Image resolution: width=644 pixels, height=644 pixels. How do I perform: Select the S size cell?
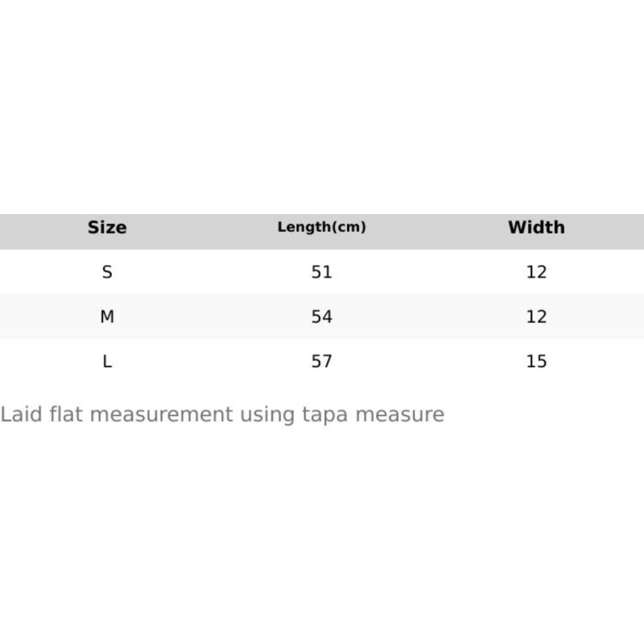[107, 272]
